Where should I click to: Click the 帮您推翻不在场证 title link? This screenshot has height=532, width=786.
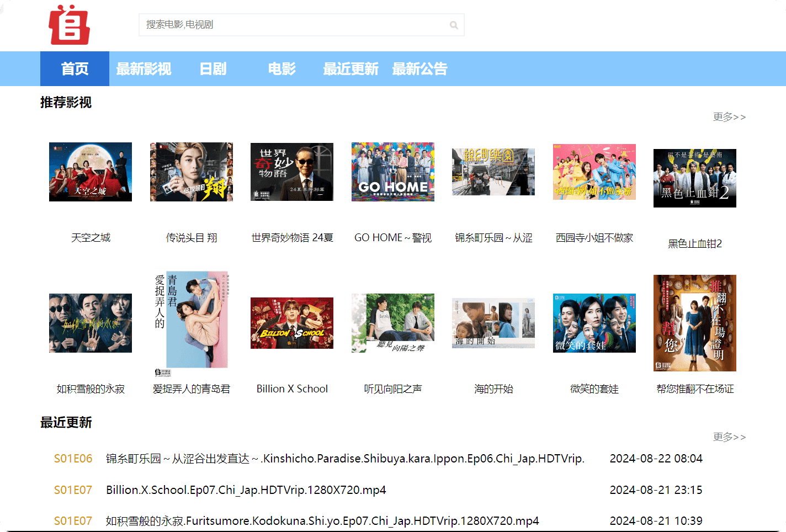(x=695, y=389)
